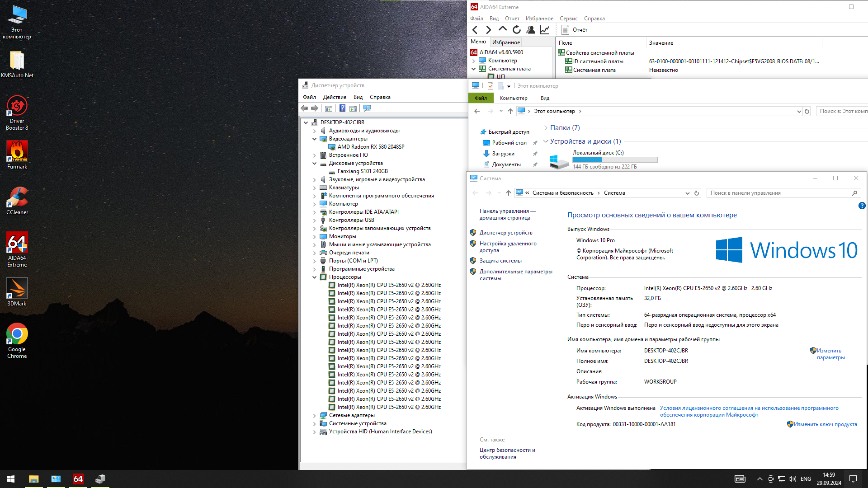Click the AIDA64 up-level arrow icon
This screenshot has width=868, height=488.
point(502,30)
